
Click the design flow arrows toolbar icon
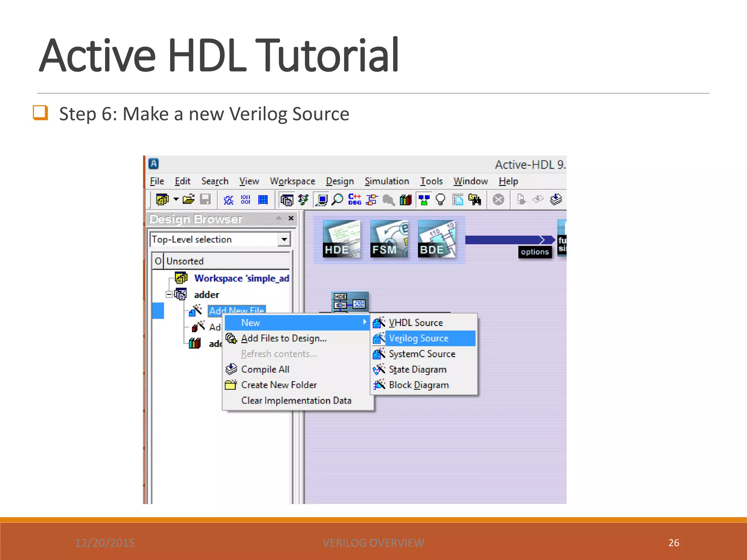[303, 199]
